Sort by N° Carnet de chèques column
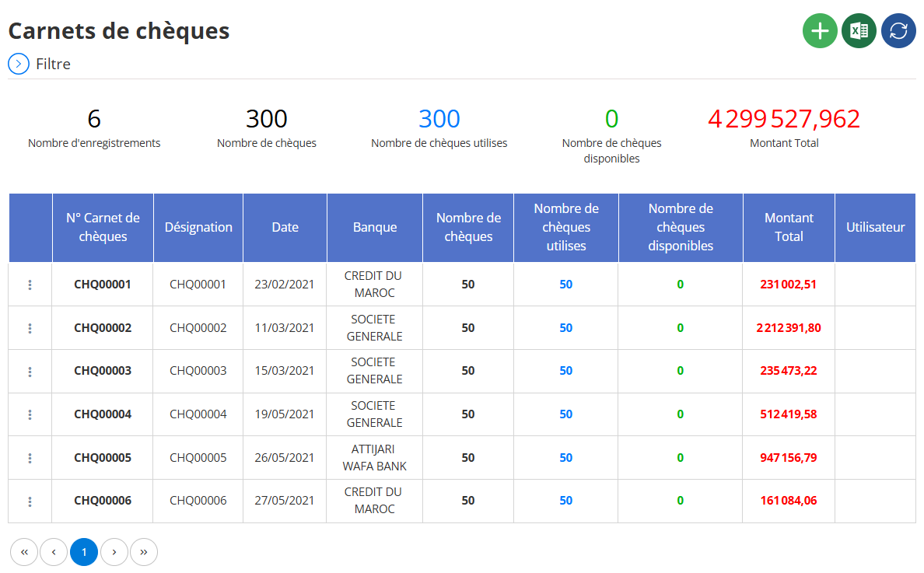924x573 pixels. [x=103, y=227]
